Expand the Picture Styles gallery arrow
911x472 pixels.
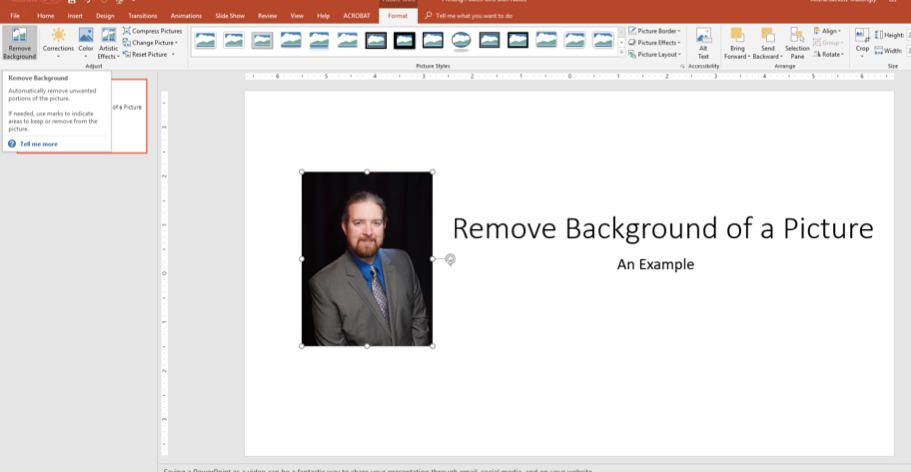coord(622,52)
